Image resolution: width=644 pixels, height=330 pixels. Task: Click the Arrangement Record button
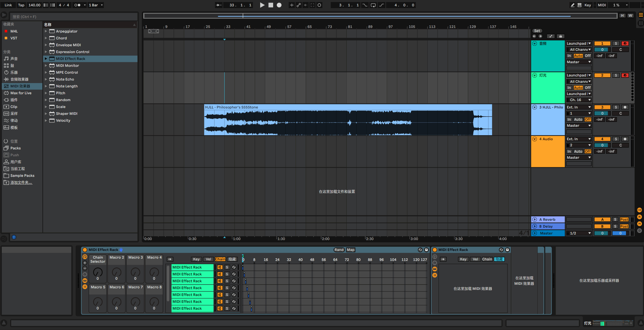[x=279, y=5]
